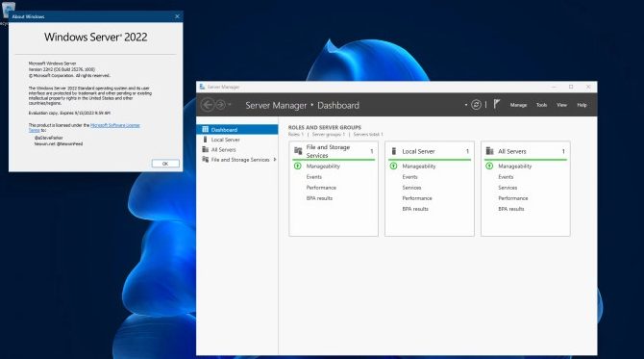
Task: Click the All Servers icon in sidebar
Action: (x=206, y=149)
